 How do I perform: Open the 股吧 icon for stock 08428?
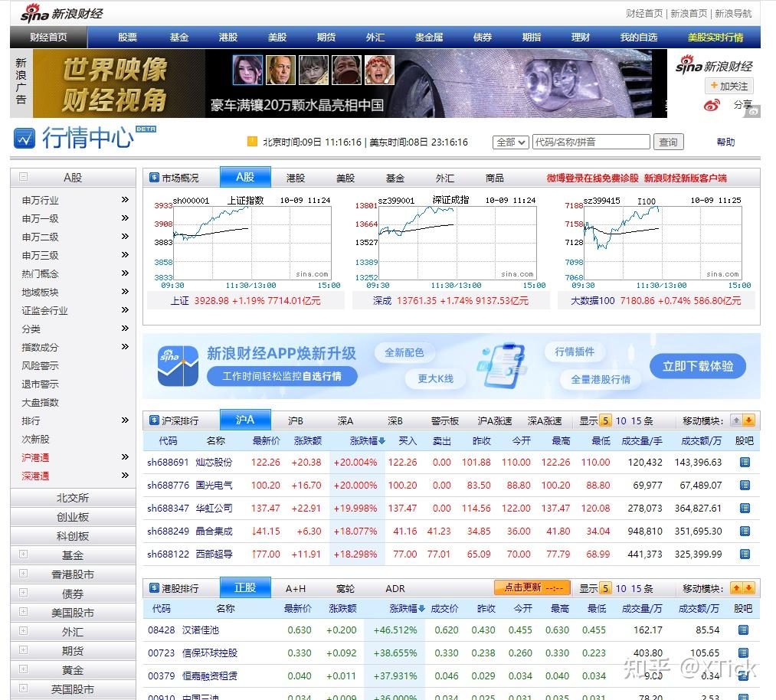tap(743, 630)
